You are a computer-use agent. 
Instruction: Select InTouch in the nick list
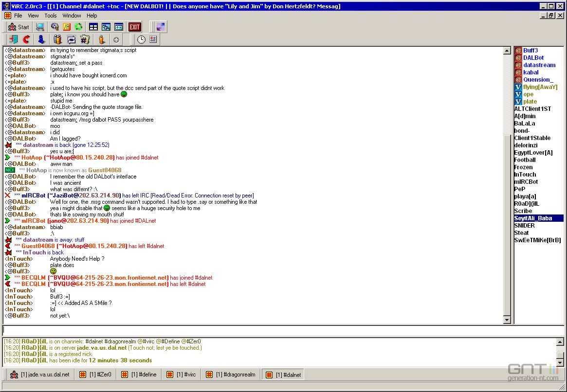click(x=538, y=175)
